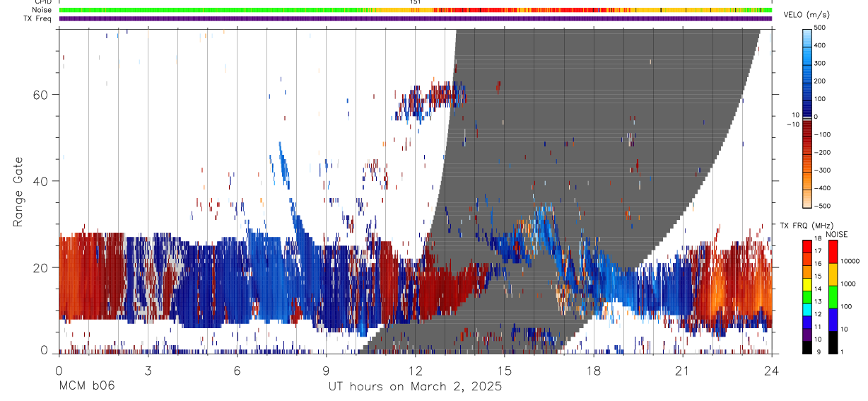Click the hour 3 x-axis tick label

coord(148,370)
